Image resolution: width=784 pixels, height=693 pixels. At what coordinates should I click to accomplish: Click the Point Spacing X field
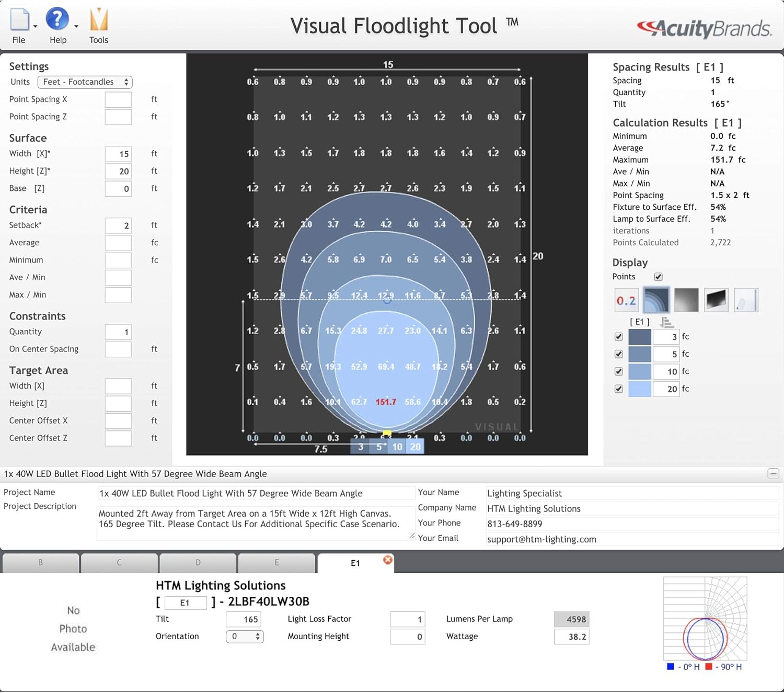coord(118,99)
